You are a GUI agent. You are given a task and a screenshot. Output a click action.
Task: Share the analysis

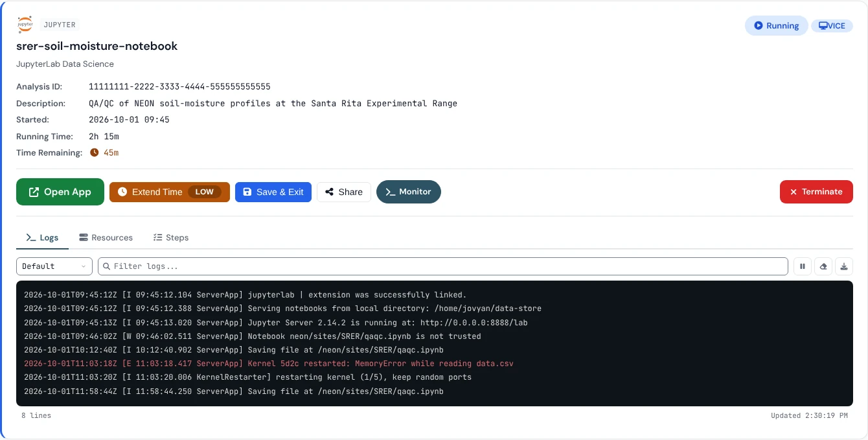pyautogui.click(x=344, y=192)
